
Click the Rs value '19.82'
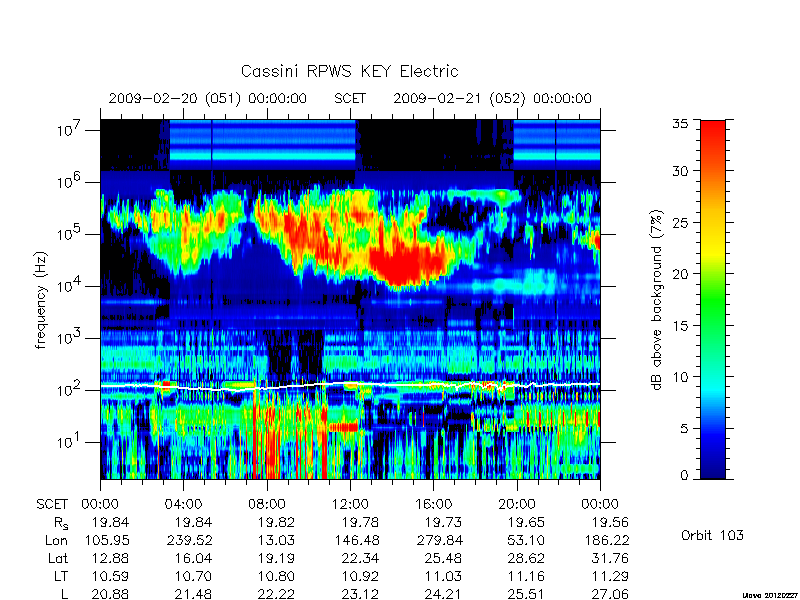tap(276, 523)
